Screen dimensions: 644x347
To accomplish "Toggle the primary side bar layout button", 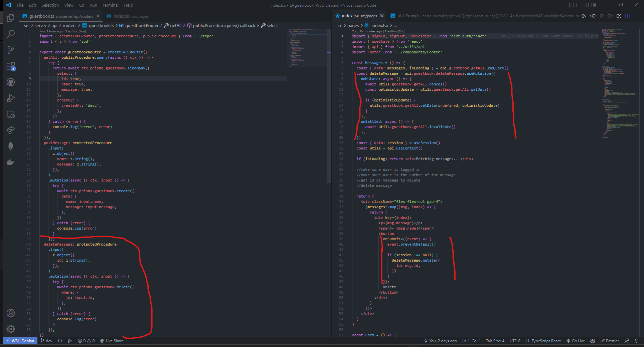I will 572,5.
